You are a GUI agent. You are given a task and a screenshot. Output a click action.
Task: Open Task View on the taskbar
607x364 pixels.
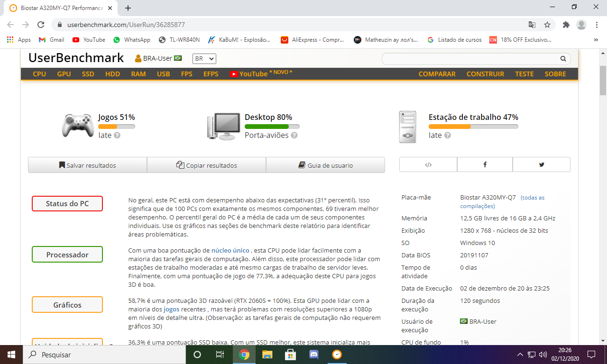(x=220, y=355)
